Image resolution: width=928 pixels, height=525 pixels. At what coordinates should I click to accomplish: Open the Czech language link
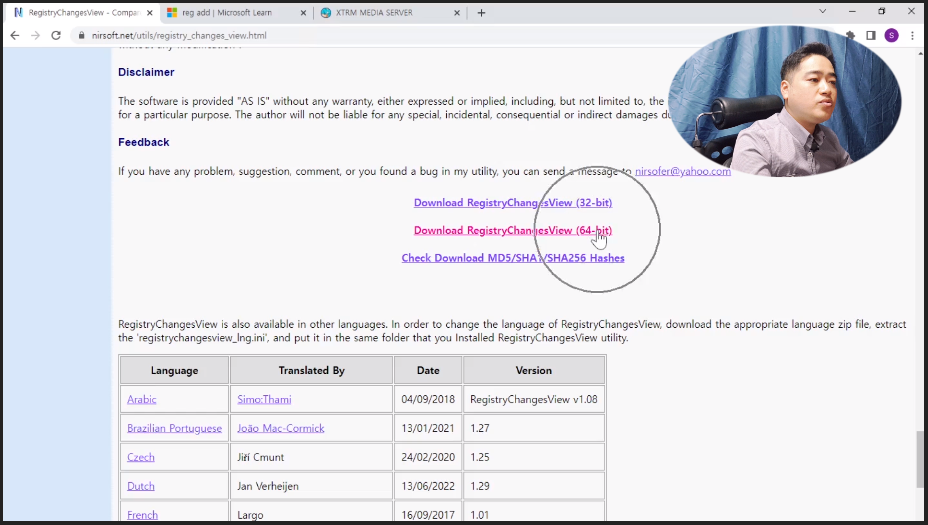click(140, 457)
